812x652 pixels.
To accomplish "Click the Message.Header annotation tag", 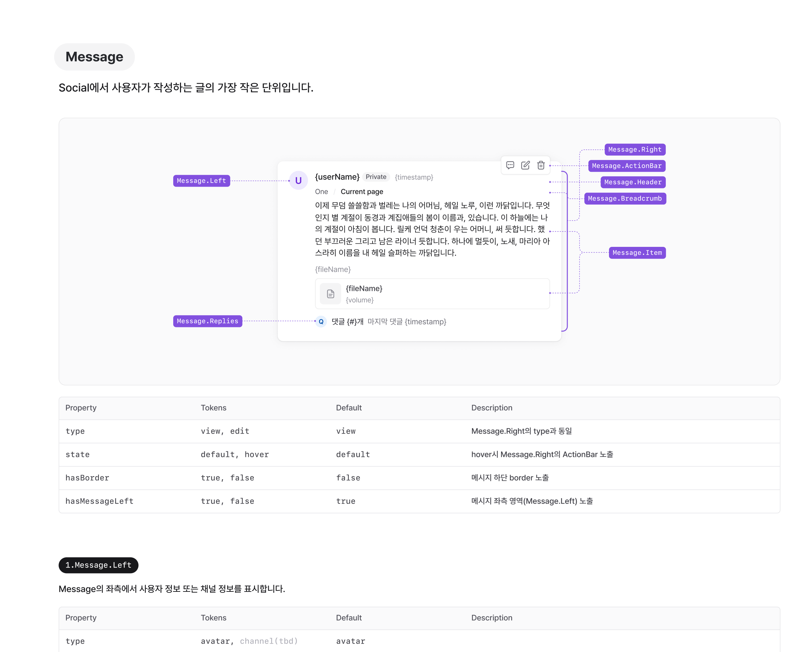I will click(x=633, y=182).
